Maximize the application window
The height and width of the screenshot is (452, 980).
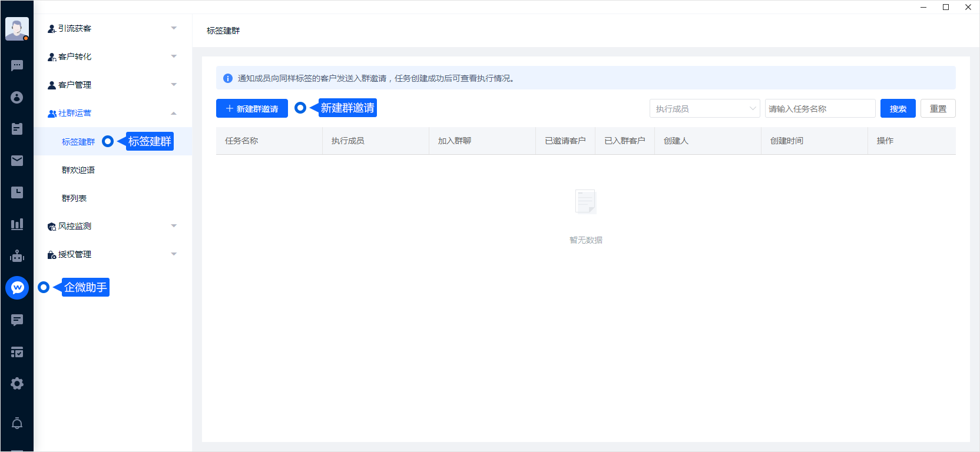946,7
